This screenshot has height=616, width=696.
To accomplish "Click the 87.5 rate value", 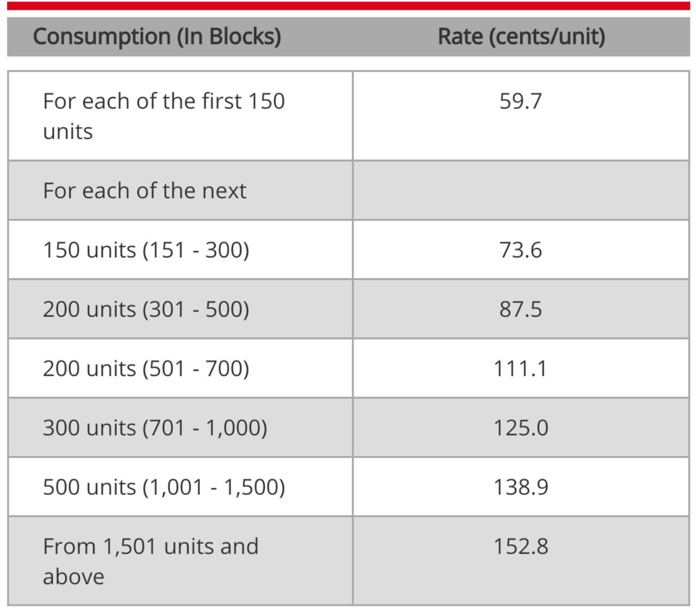I will click(520, 309).
